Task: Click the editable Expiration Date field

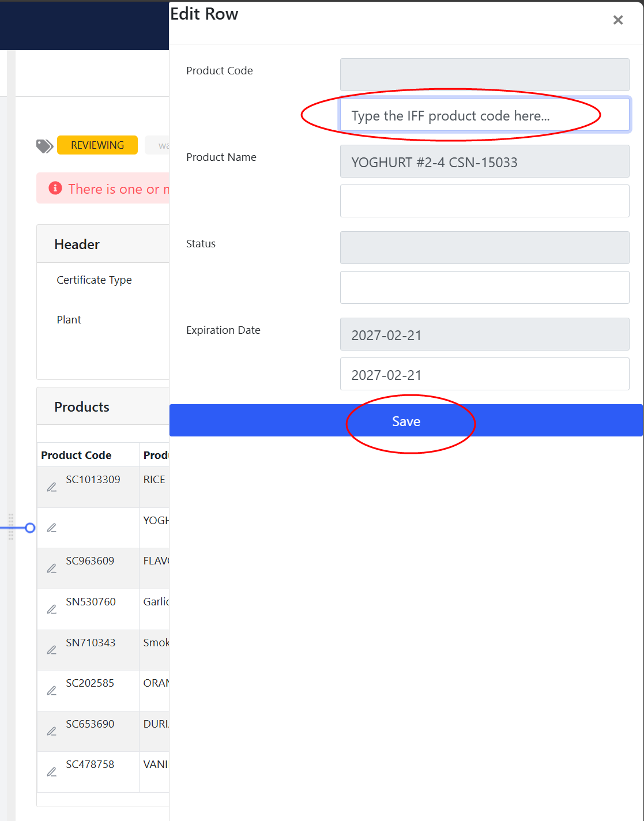Action: [484, 374]
